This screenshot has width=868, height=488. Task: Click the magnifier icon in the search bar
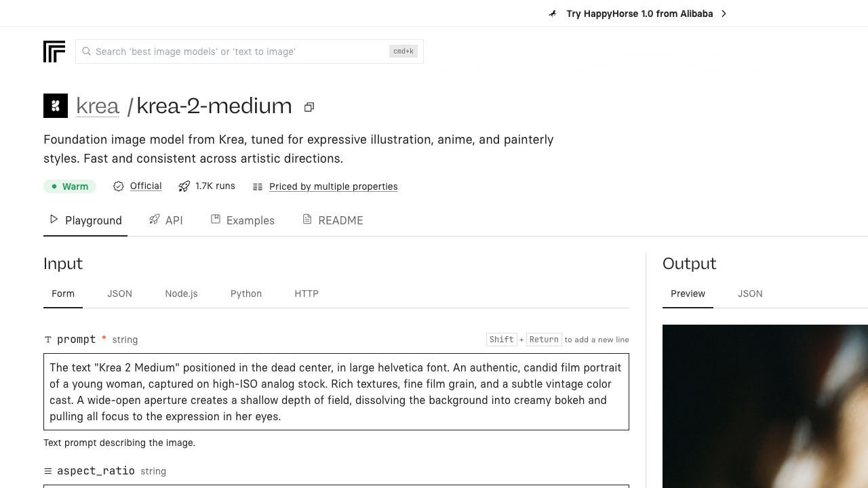point(86,52)
